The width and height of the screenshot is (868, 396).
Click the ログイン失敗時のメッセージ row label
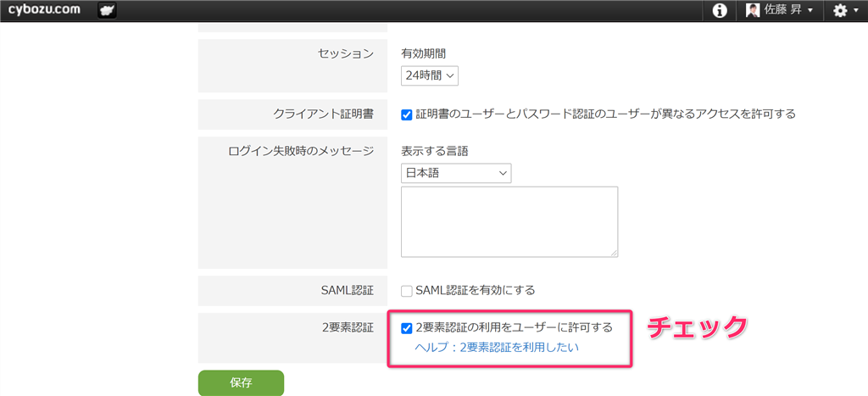(x=301, y=151)
